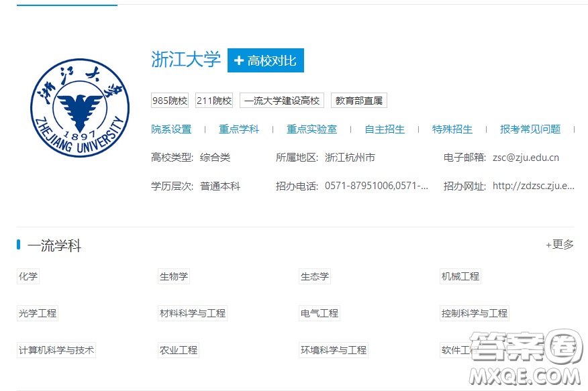Select the 材料科学与工程 discipline tag
The width and height of the screenshot is (588, 391).
tap(193, 313)
